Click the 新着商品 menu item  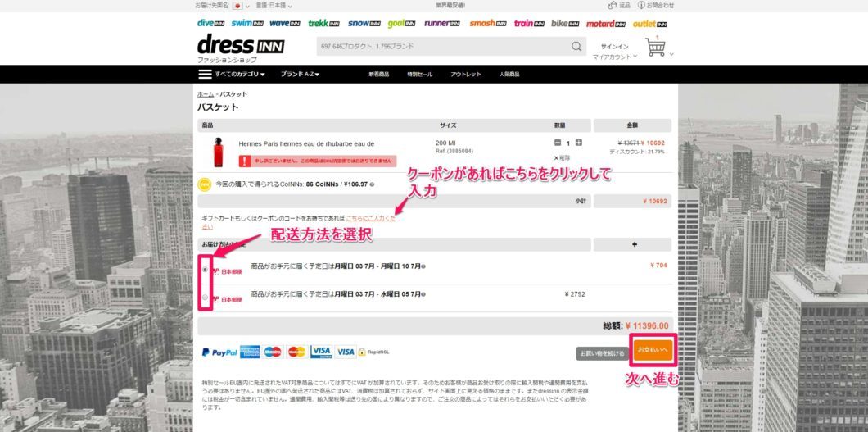point(378,75)
